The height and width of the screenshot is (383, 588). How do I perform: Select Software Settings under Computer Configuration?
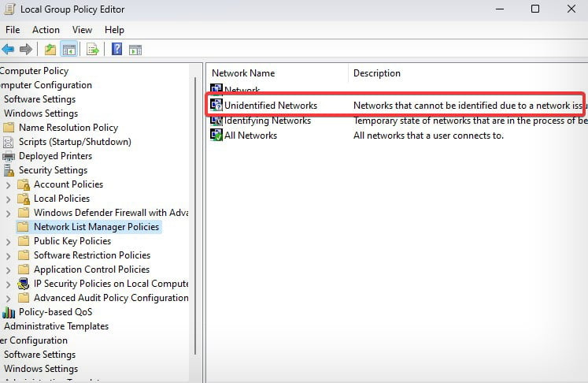click(x=39, y=99)
